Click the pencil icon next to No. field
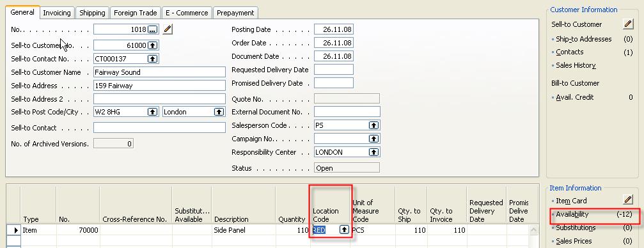This screenshot has width=644, height=248. [x=168, y=29]
